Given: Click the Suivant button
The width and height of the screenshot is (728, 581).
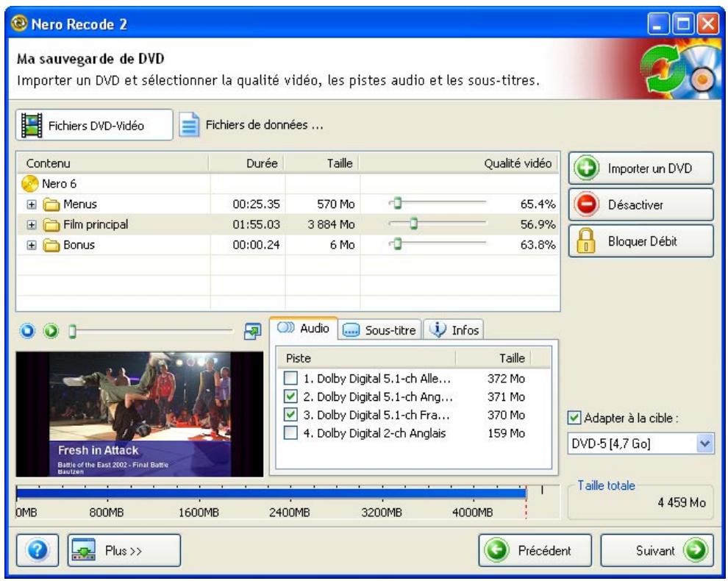Looking at the screenshot, I should [657, 550].
